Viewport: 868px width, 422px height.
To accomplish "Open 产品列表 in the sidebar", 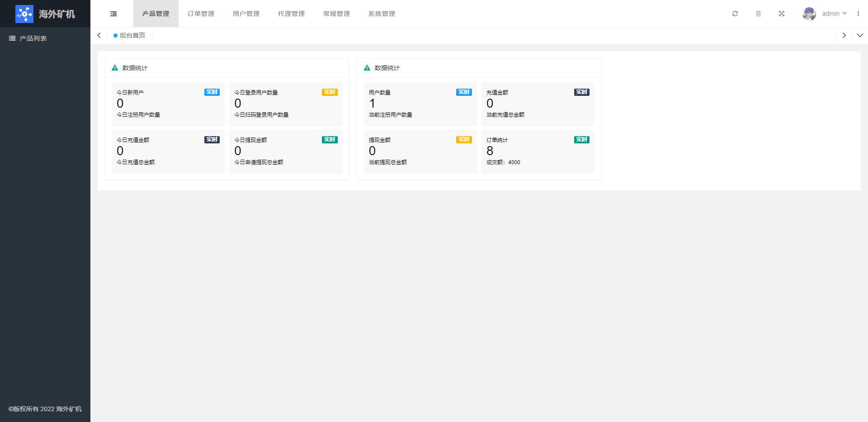I will tap(45, 38).
